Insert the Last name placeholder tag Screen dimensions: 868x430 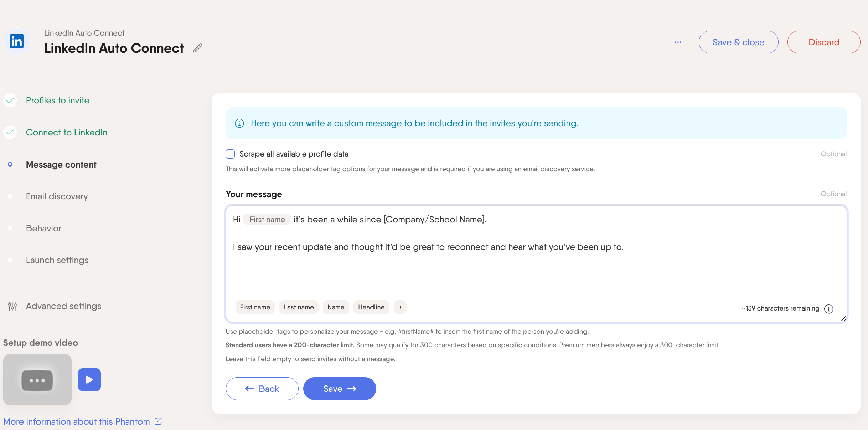pos(299,307)
